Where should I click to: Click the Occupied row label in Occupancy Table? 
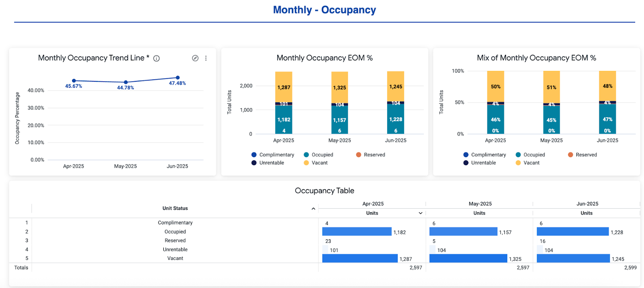[x=175, y=232]
